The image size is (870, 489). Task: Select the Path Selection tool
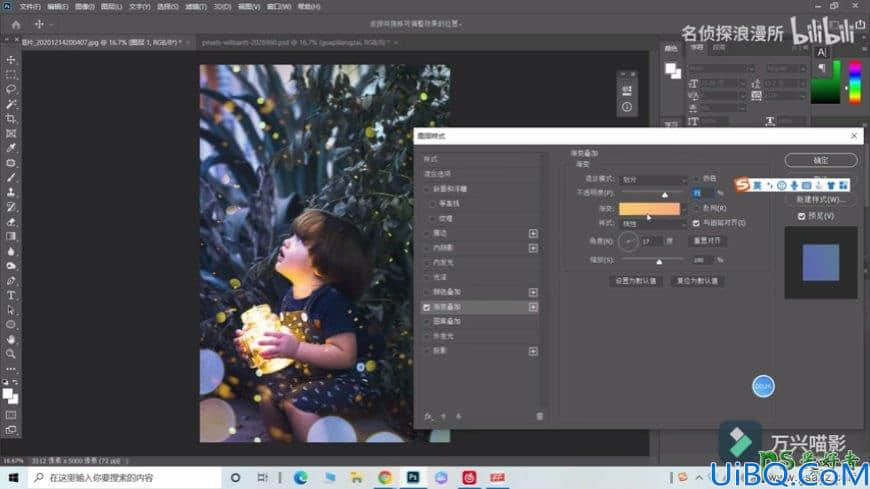coord(11,310)
